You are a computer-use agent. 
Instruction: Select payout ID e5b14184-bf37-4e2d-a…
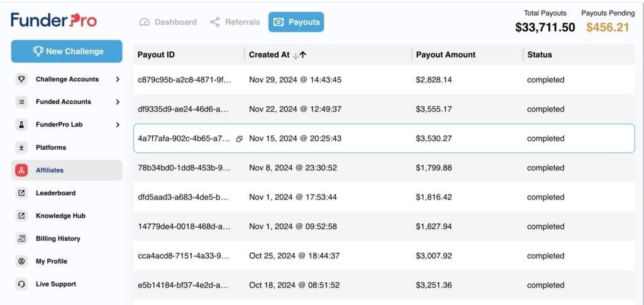click(183, 286)
